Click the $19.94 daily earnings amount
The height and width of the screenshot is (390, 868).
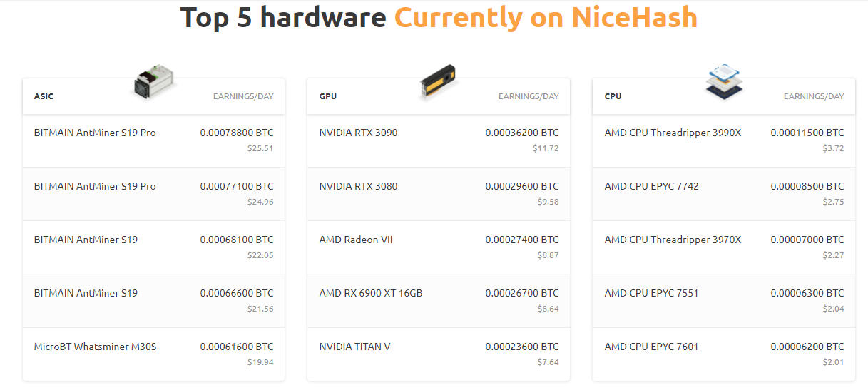tap(260, 362)
